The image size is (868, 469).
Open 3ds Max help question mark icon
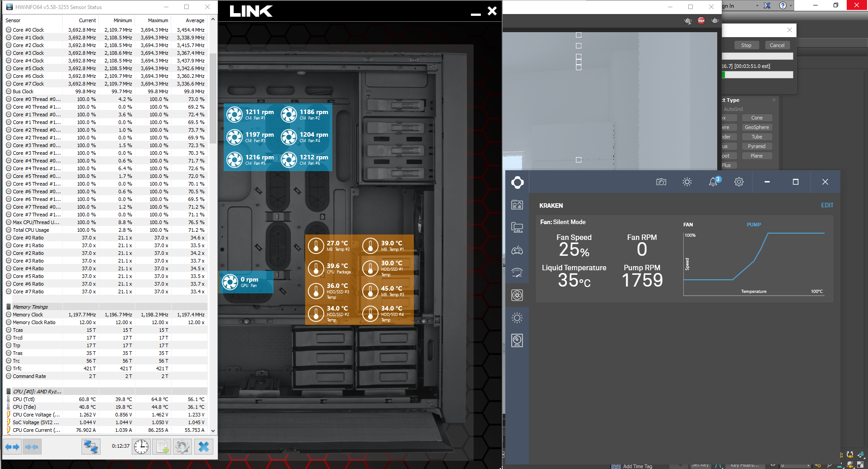(x=783, y=5)
